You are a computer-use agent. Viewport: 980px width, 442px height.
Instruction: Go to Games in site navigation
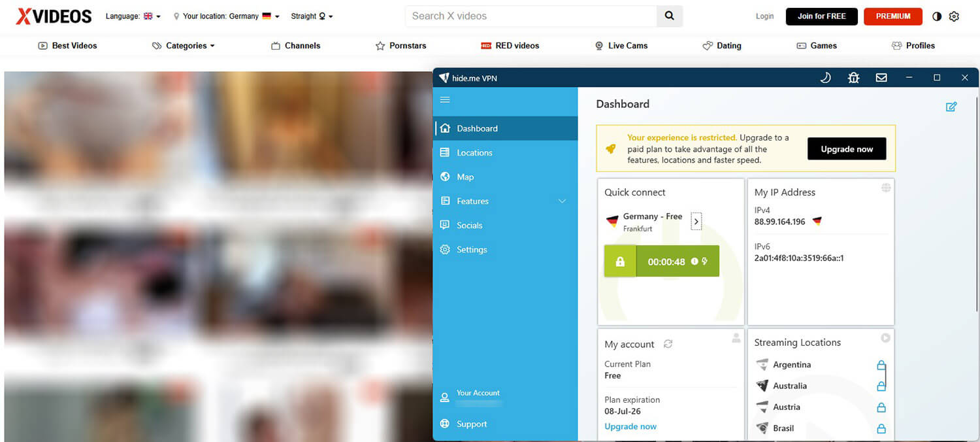[x=817, y=46]
